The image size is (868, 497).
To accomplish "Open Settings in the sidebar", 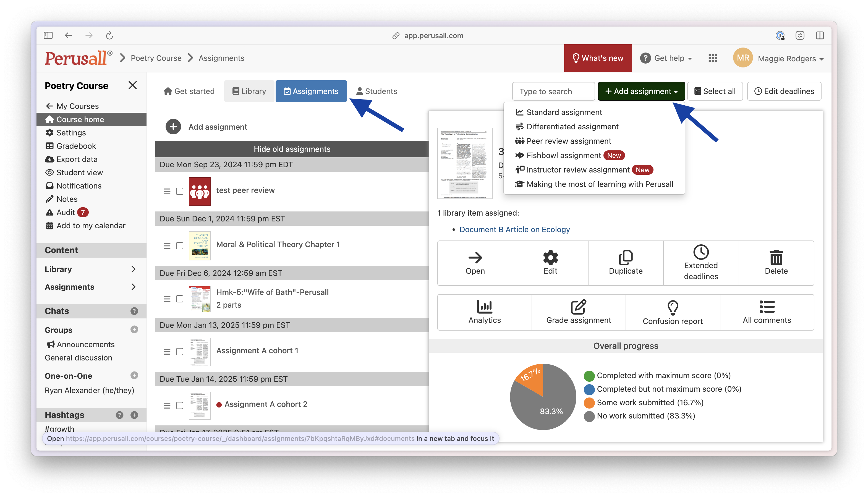I will (71, 132).
